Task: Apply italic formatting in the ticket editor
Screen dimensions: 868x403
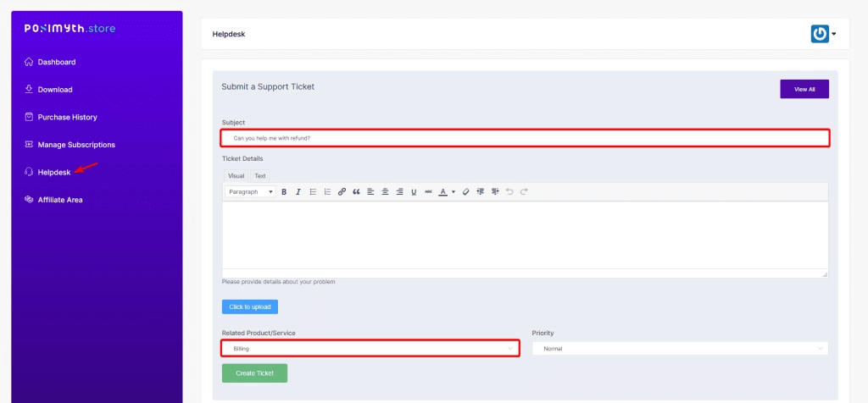Action: (298, 192)
